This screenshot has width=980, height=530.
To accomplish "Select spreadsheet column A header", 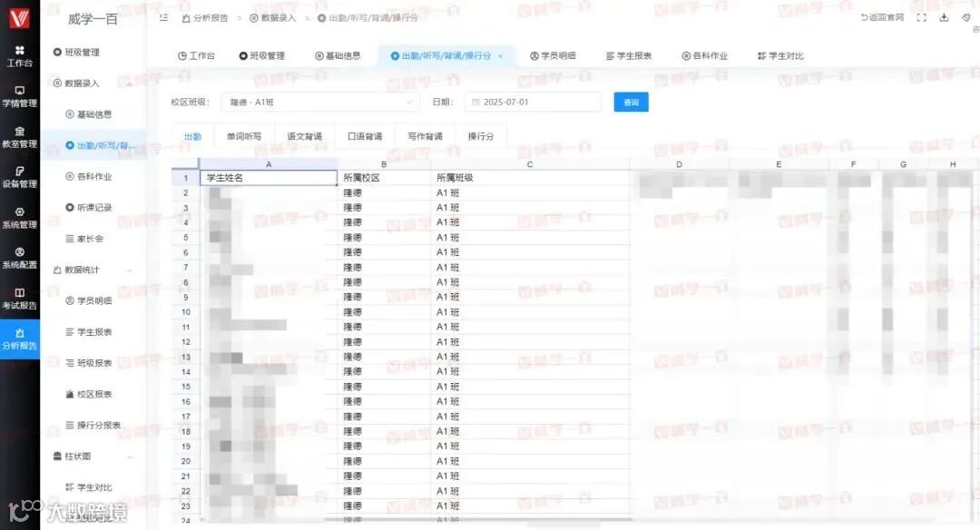I will pos(269,164).
